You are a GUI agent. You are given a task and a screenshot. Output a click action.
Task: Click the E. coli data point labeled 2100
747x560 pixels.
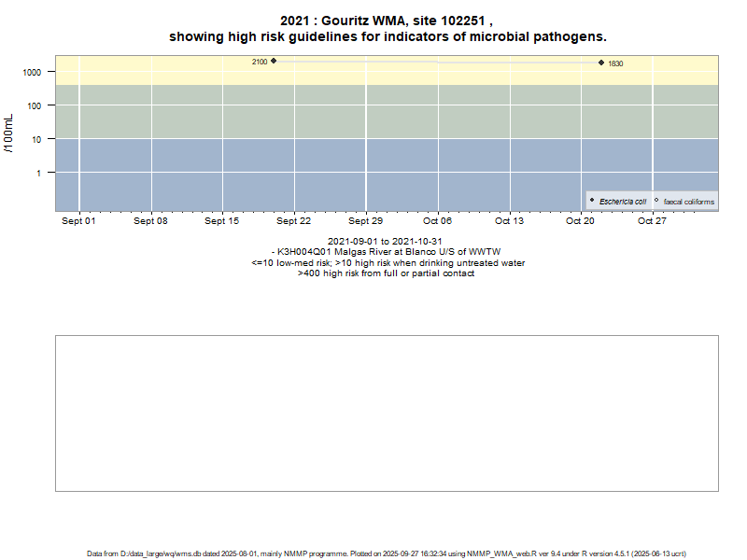pyautogui.click(x=274, y=61)
